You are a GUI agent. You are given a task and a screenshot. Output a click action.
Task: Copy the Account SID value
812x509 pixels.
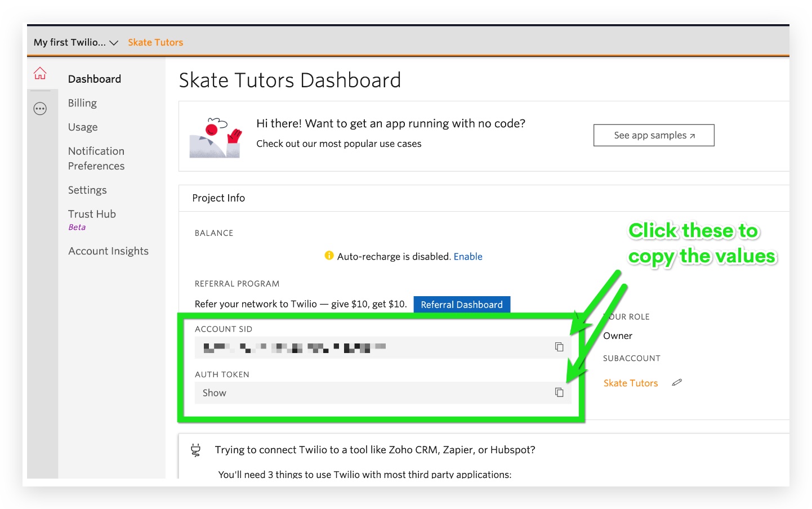pyautogui.click(x=559, y=347)
